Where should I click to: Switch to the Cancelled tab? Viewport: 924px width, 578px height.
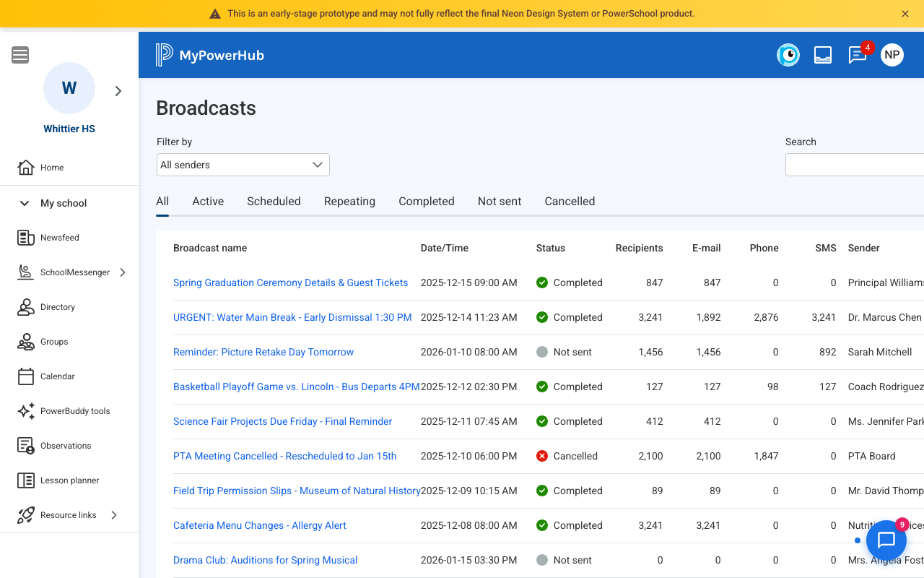click(570, 202)
